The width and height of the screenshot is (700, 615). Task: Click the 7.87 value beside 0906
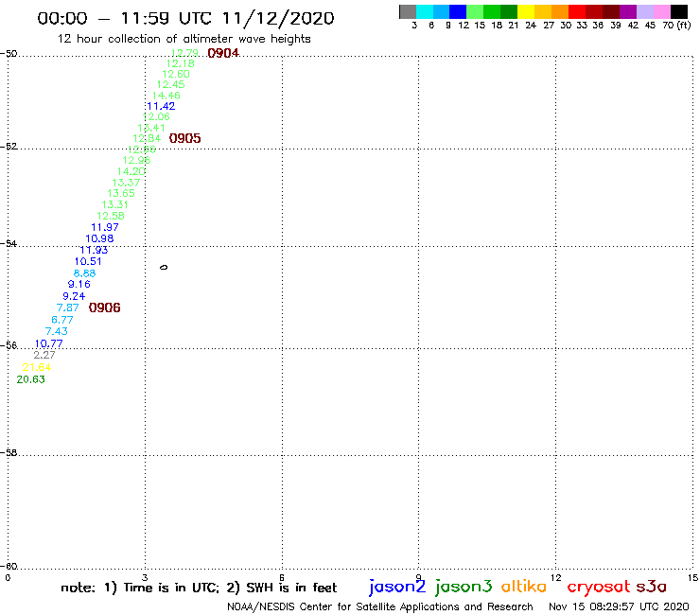pos(67,307)
